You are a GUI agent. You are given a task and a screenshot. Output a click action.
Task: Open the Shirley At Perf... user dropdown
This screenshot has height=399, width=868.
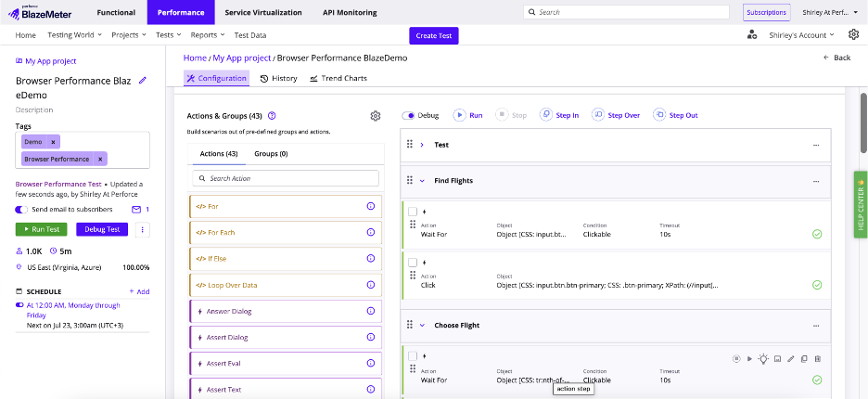(x=830, y=12)
